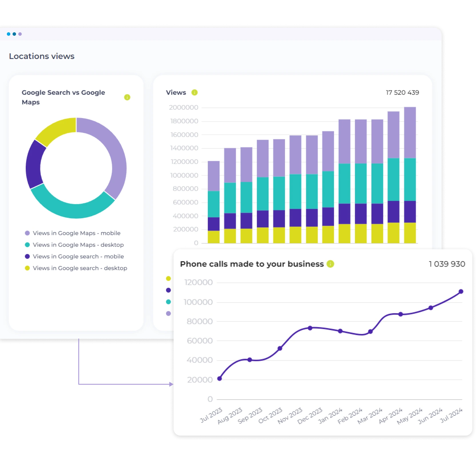Screen dimensions: 476x463
Task: Click the shortest first bar in Views chart
Action: coord(214,202)
